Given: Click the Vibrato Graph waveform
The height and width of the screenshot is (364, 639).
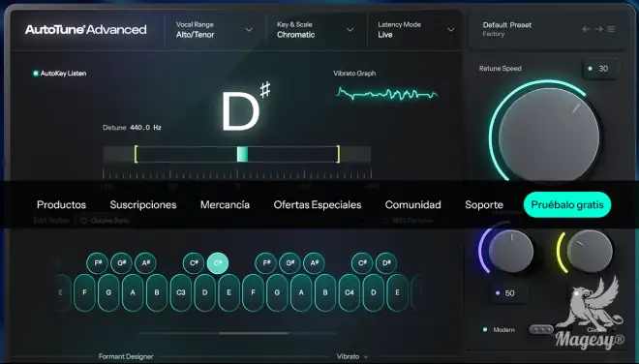Looking at the screenshot, I should pyautogui.click(x=386, y=94).
